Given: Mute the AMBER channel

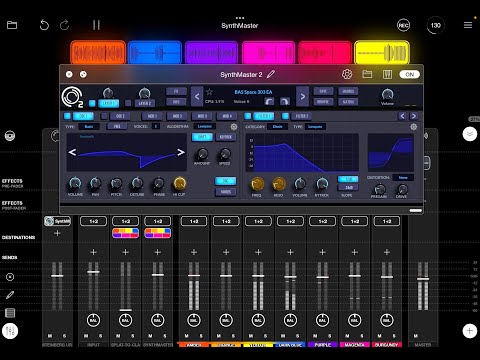Looking at the screenshot, I should click(187, 336).
